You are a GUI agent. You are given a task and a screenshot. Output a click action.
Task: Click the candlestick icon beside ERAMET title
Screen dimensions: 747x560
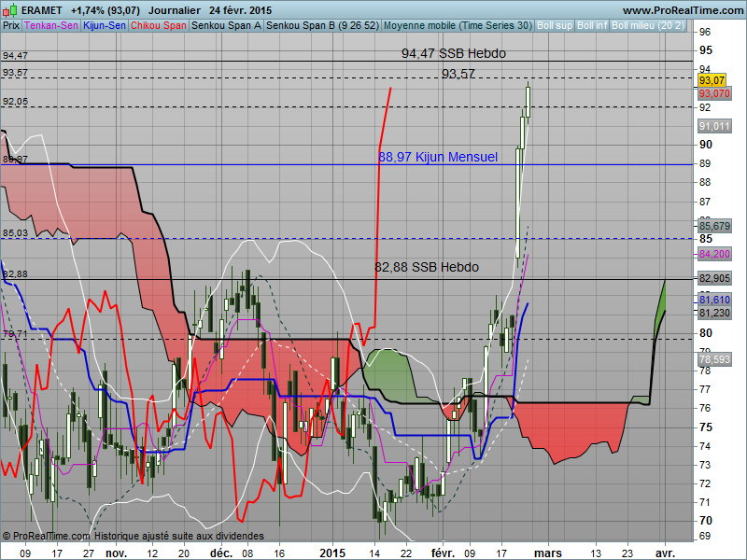[10, 10]
